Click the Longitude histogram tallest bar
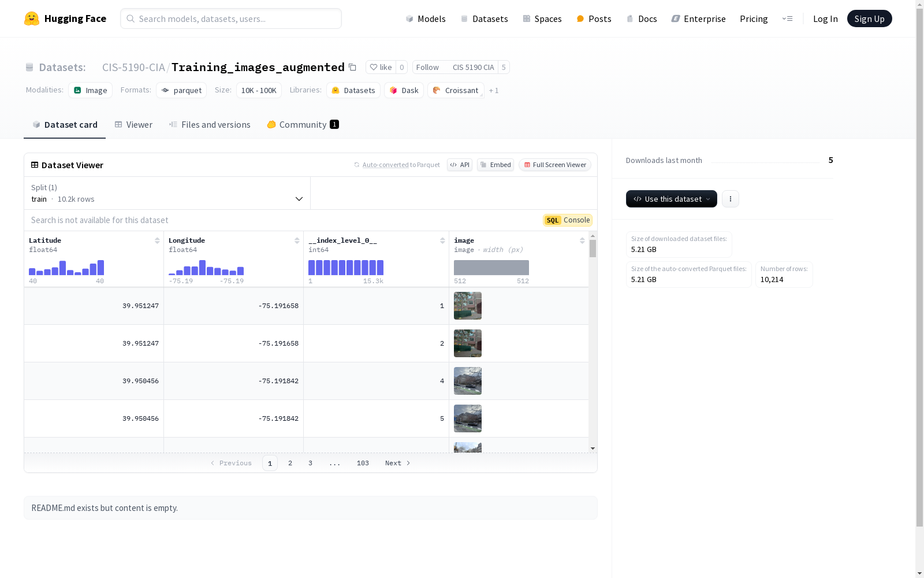Screen dimensions: 924x578 click(203, 268)
